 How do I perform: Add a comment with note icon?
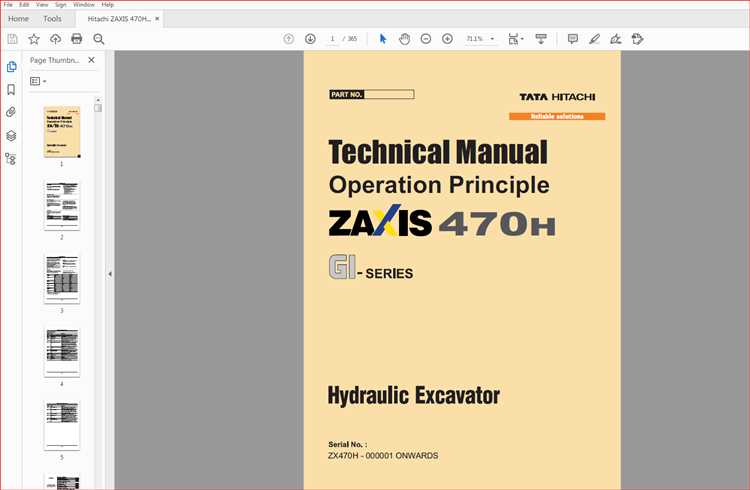tap(573, 39)
